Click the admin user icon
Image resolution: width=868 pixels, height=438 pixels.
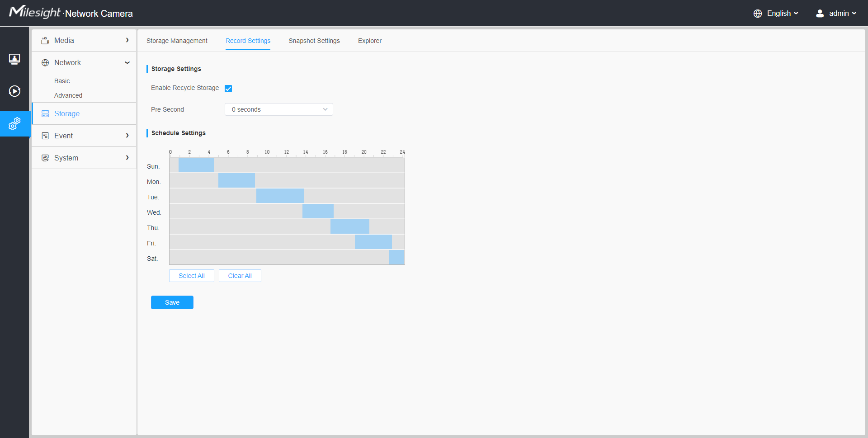[x=820, y=14]
